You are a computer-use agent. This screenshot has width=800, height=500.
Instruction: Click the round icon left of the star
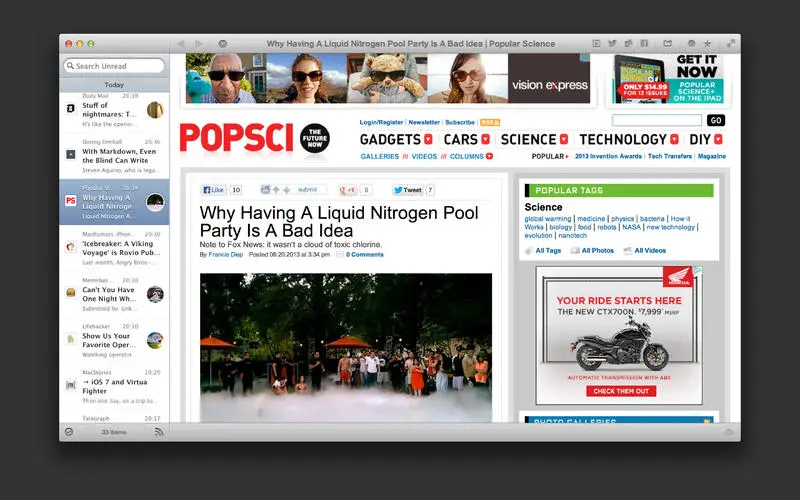pos(691,44)
